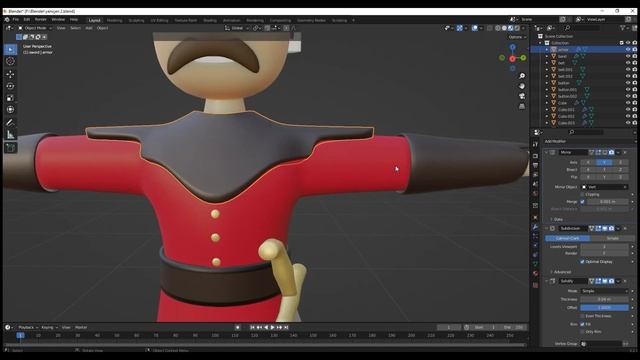640x360 pixels.
Task: Open the Global transform orientation dropdown
Action: [x=237, y=28]
